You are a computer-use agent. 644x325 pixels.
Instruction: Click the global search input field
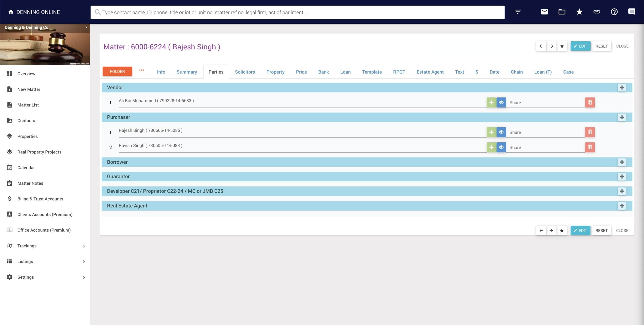tap(297, 12)
